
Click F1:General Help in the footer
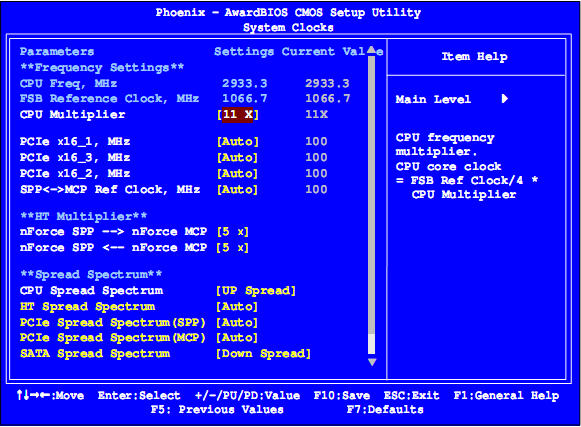pyautogui.click(x=506, y=396)
